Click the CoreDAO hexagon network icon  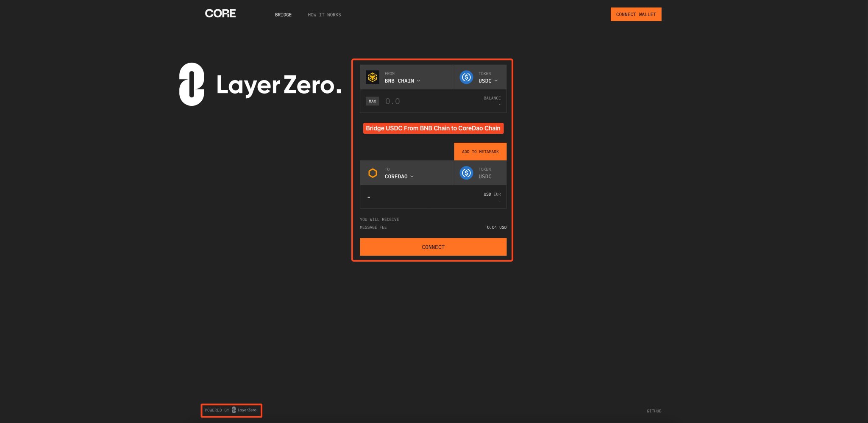373,173
